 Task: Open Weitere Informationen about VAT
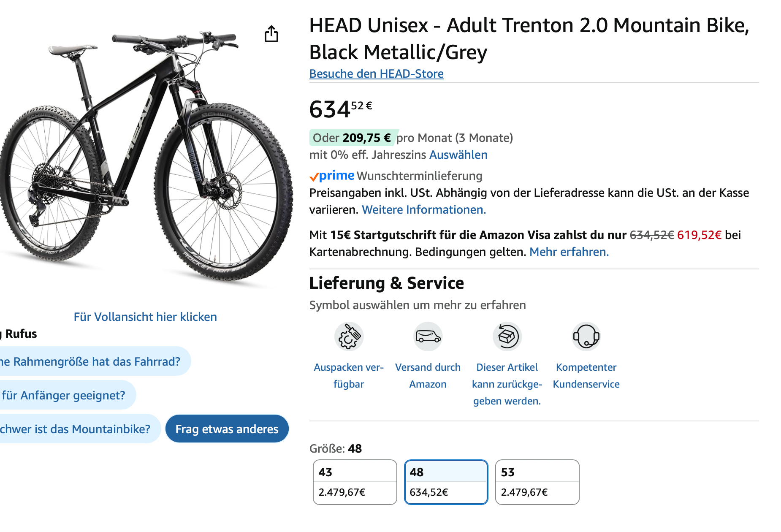click(x=424, y=210)
